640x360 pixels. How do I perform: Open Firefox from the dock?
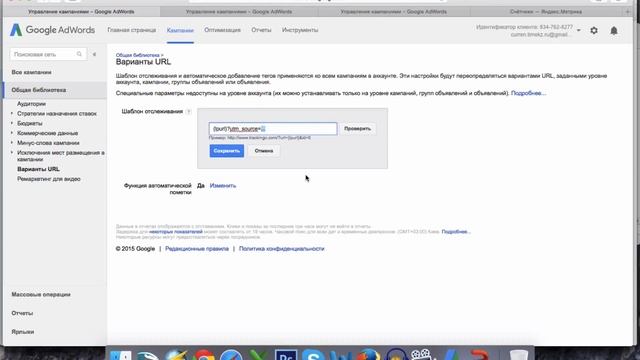tap(369, 356)
